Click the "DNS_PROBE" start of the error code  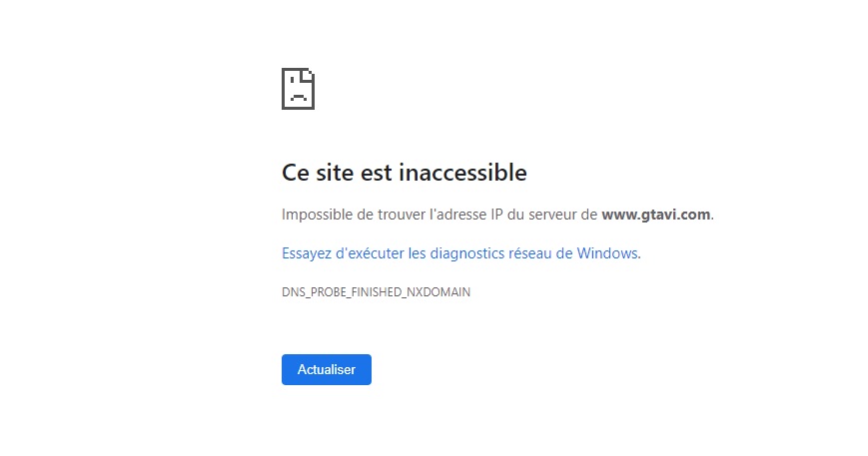pyautogui.click(x=314, y=291)
